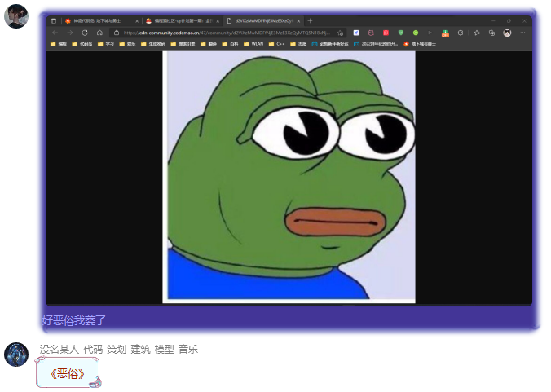Open the browser settings ellipsis menu

tap(522, 33)
